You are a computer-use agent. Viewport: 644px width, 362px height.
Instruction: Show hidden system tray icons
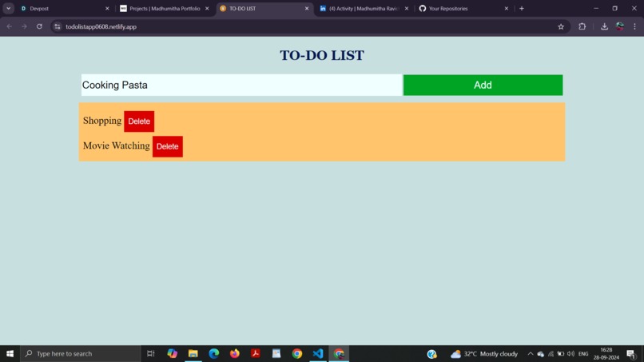click(x=531, y=354)
